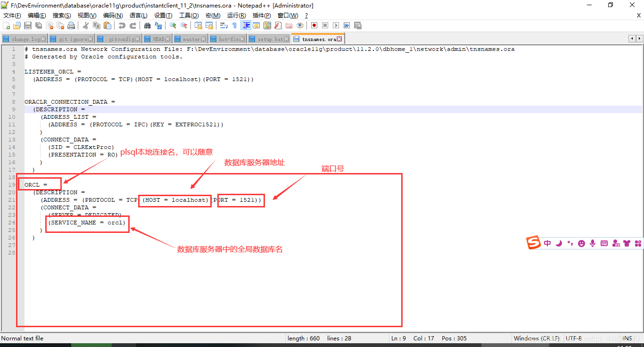Click Sogou voice input microphone
644x347 pixels.
[x=593, y=243]
